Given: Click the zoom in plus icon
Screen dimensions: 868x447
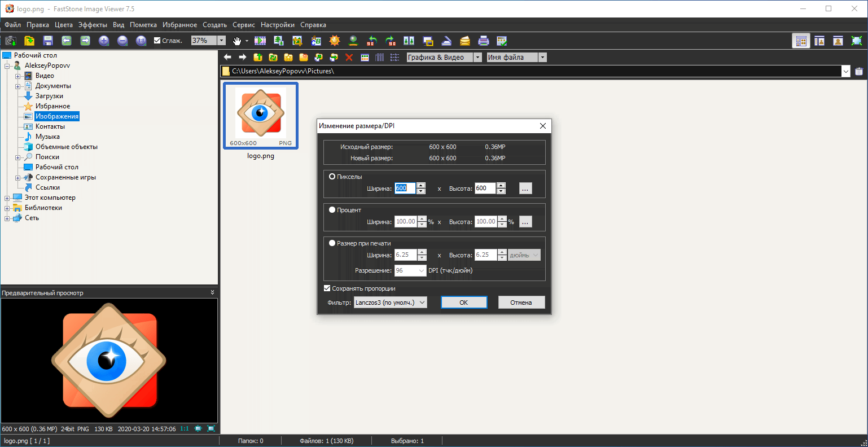Looking at the screenshot, I should (104, 41).
